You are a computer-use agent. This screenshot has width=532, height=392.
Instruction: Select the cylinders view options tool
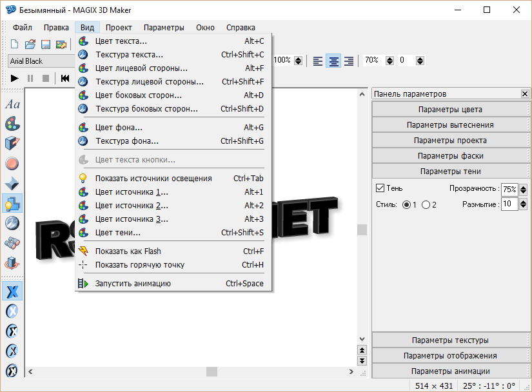click(x=12, y=243)
